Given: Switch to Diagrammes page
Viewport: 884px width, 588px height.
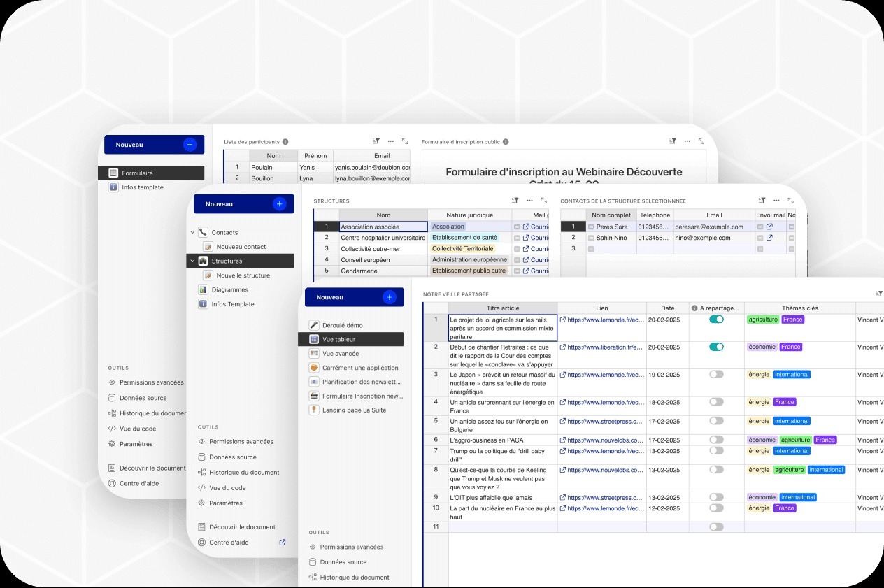Looking at the screenshot, I should click(x=229, y=289).
